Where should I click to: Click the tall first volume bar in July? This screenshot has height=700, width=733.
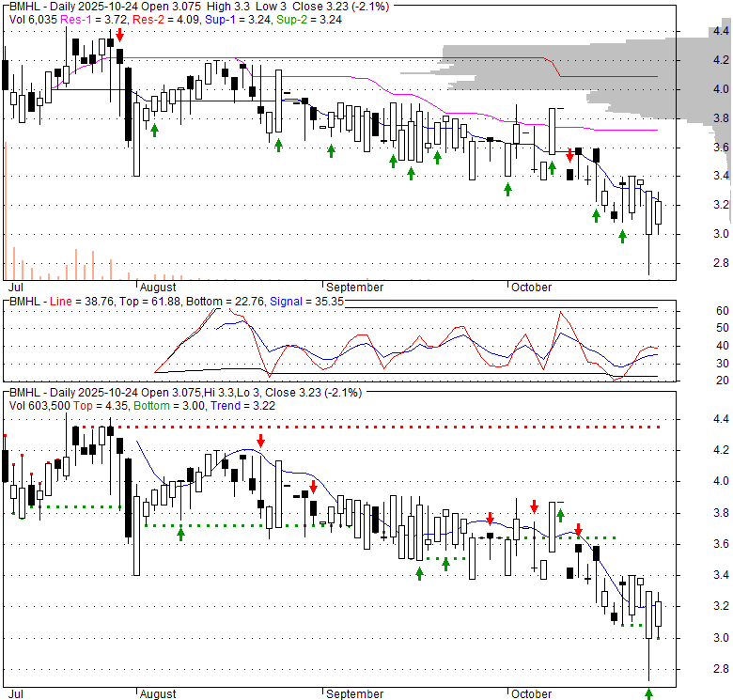click(6, 210)
